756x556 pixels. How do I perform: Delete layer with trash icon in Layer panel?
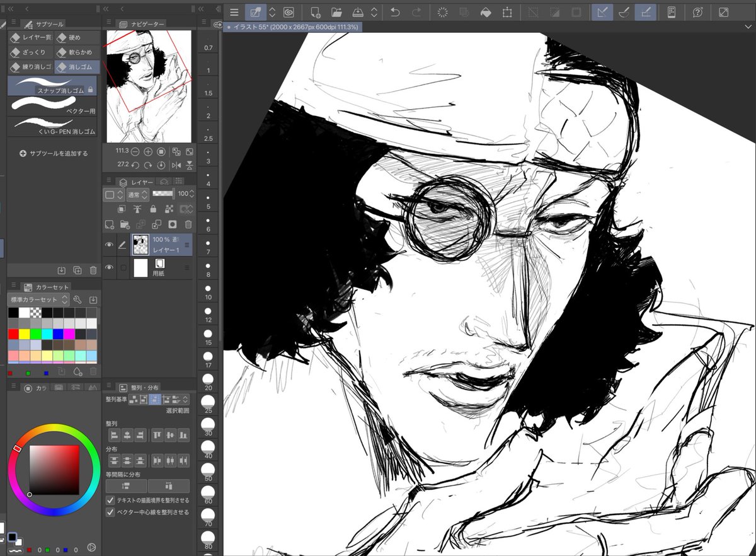click(x=188, y=224)
